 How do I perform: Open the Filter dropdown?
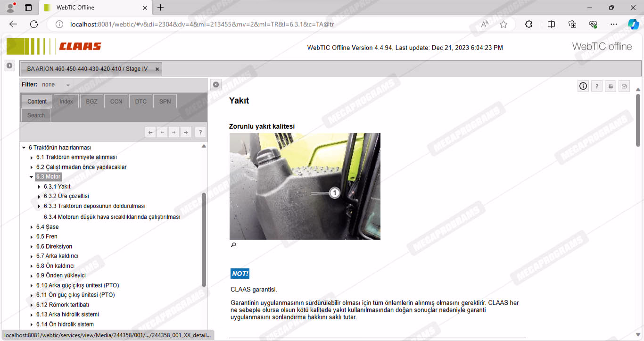click(68, 85)
